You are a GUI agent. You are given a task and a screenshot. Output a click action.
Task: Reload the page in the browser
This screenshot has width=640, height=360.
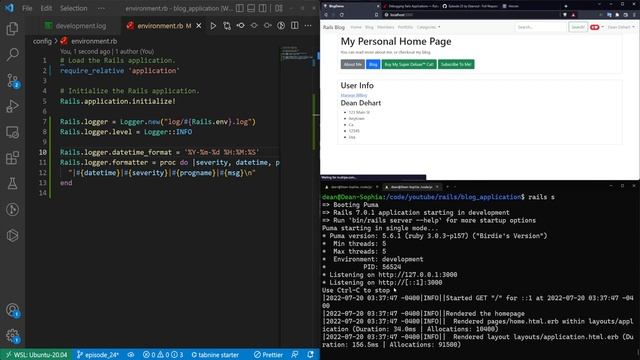click(342, 15)
